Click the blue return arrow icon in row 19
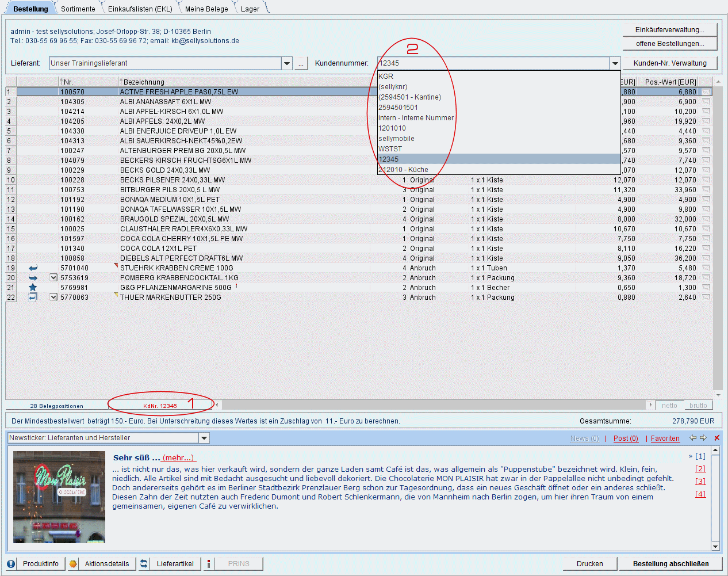The image size is (728, 576). tap(33, 268)
